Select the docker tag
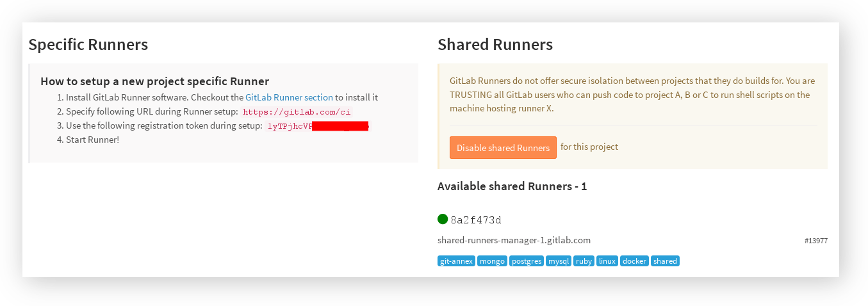868x306 pixels. click(x=634, y=261)
